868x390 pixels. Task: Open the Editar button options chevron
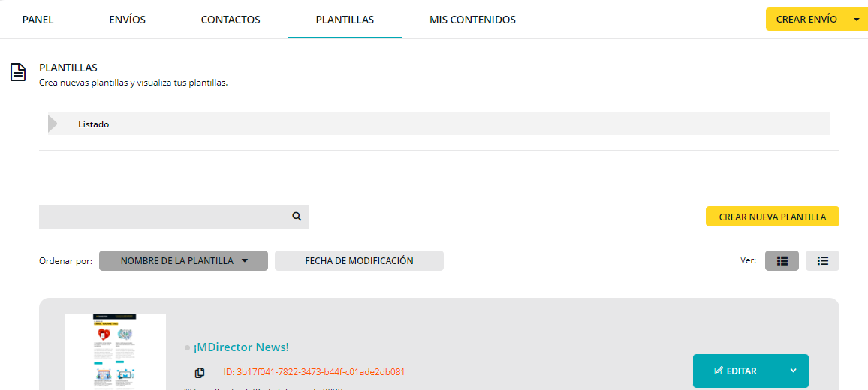pyautogui.click(x=794, y=370)
